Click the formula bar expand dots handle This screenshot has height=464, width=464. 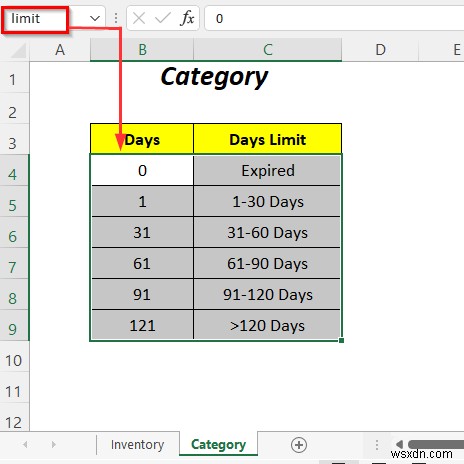[x=116, y=18]
